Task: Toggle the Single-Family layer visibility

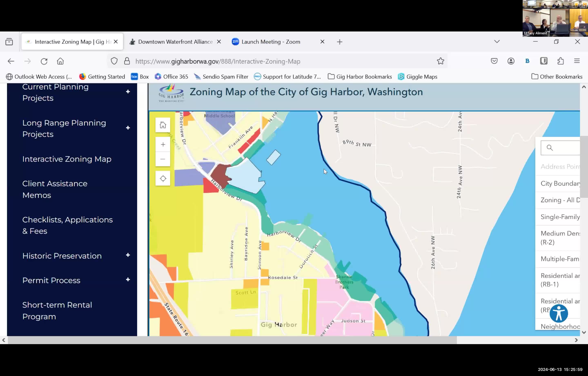Action: (560, 217)
